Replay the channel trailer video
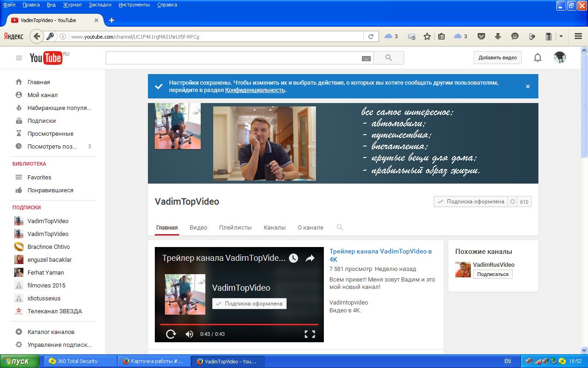 (171, 334)
